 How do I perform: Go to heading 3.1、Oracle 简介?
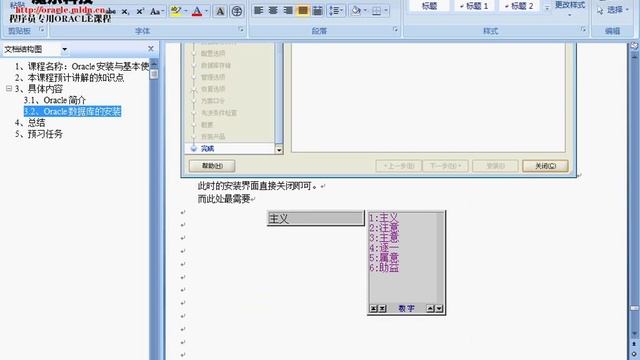click(x=55, y=100)
